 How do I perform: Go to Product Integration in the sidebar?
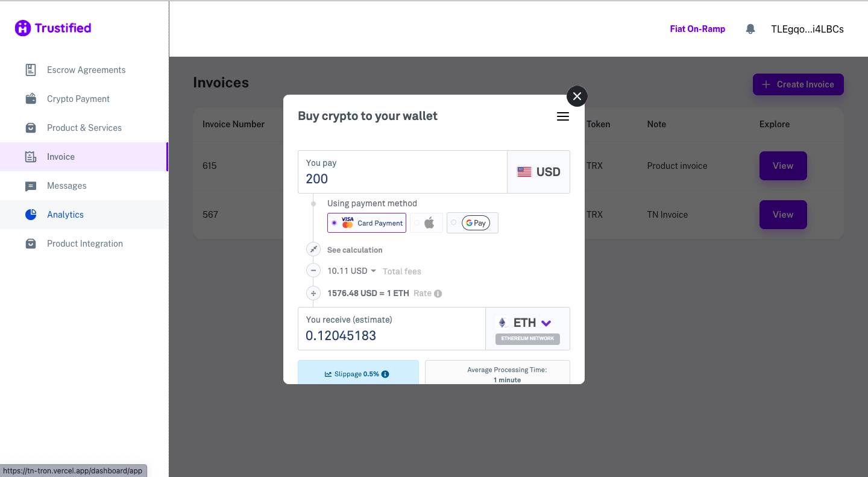point(85,244)
